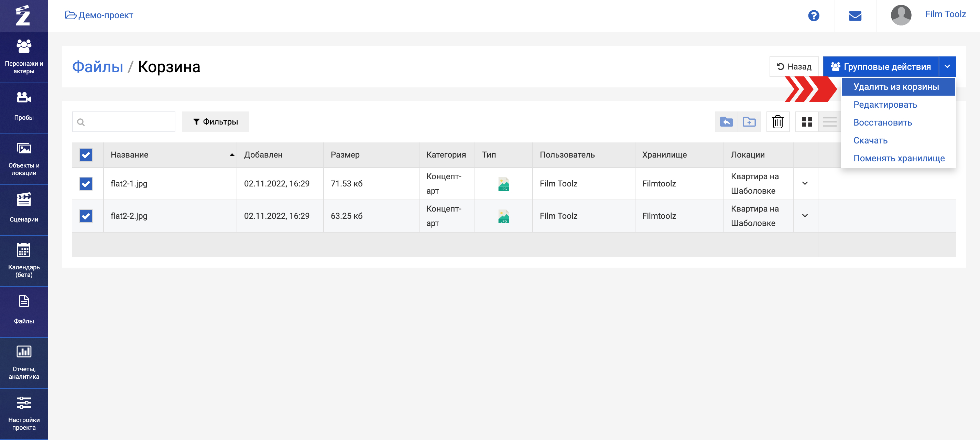Open messages envelope icon
Viewport: 980px width, 440px height.
[855, 15]
